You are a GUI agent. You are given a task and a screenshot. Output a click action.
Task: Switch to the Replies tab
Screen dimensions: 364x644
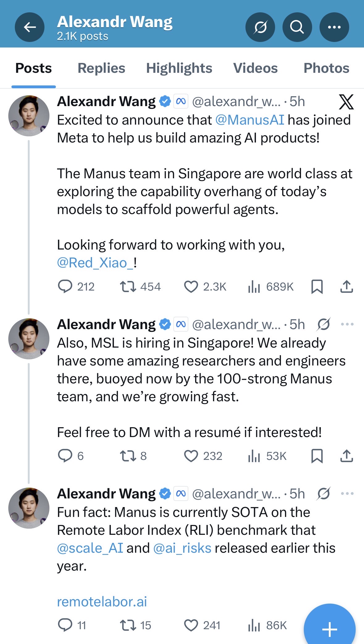(101, 68)
